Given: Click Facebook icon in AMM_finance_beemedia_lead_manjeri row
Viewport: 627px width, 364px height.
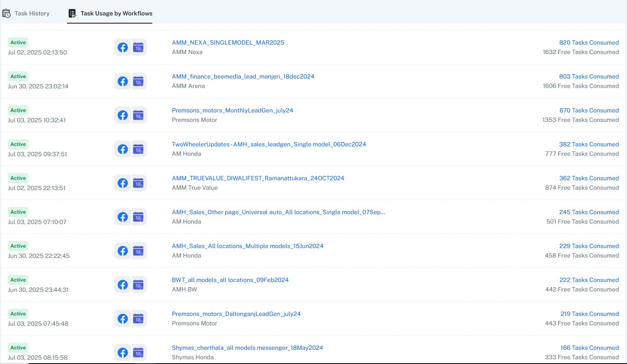Looking at the screenshot, I should click(123, 81).
